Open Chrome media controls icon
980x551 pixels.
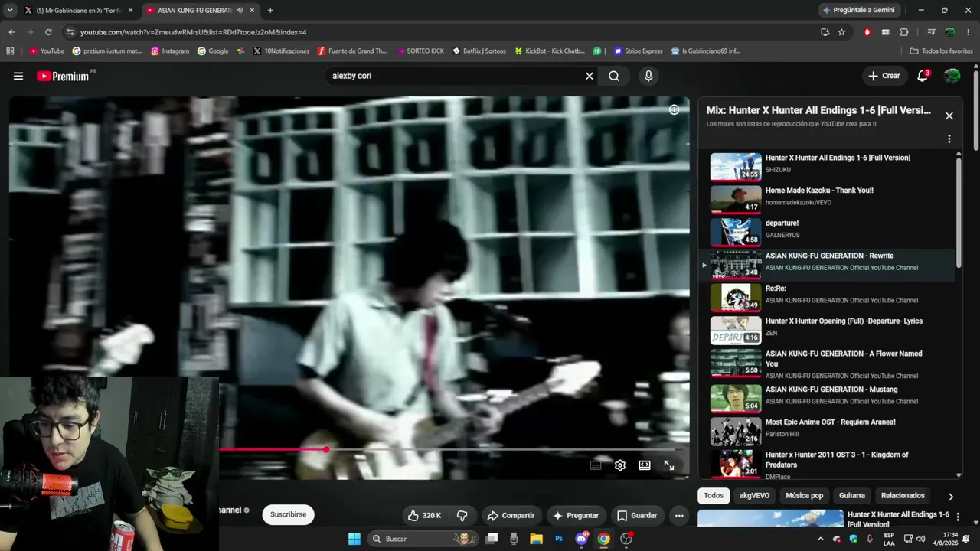(x=931, y=32)
